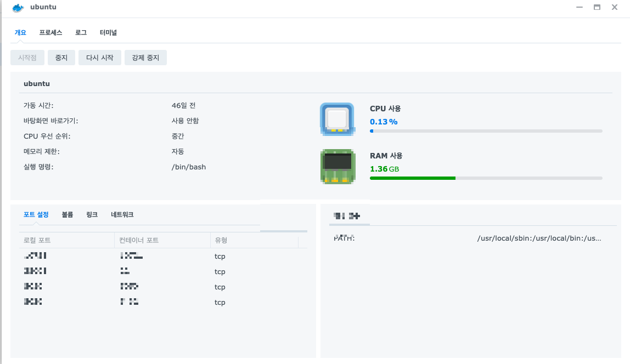This screenshot has width=630, height=364.
Task: Select the 네트워크 tab
Action: (x=122, y=215)
